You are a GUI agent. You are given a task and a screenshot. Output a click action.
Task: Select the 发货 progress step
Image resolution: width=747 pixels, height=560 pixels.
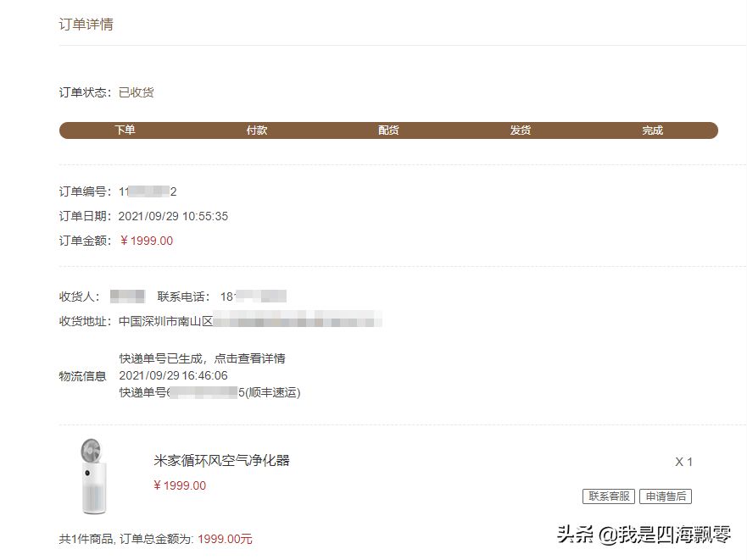[x=521, y=130]
